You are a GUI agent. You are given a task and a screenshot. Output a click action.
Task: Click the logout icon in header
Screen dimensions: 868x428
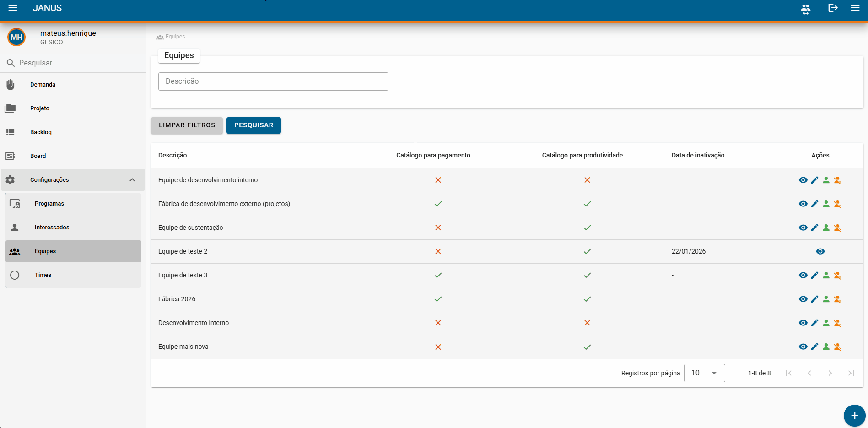coord(833,8)
